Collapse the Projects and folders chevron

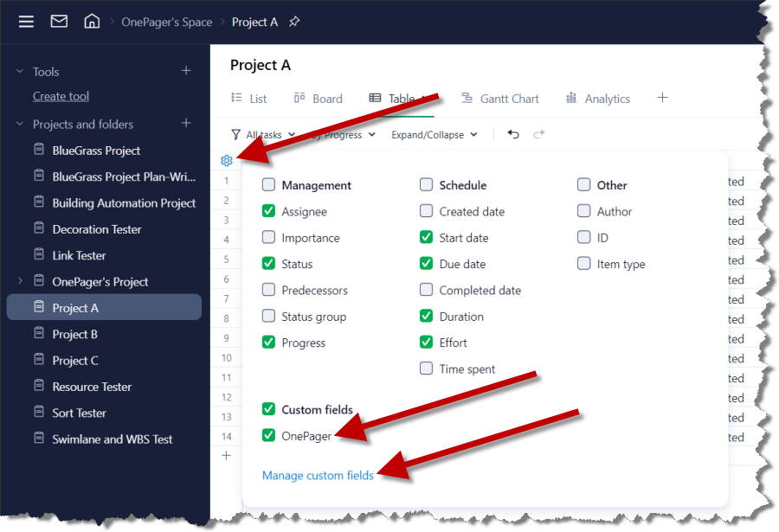[x=20, y=124]
